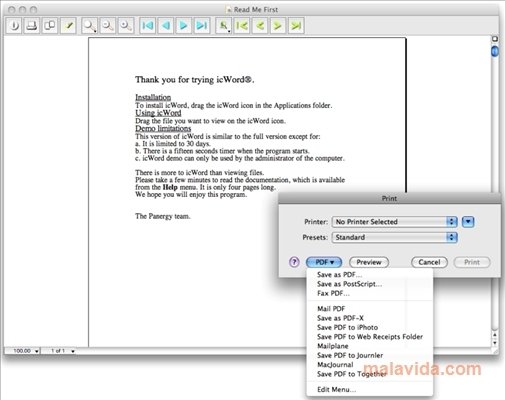Go to previous page with blue arrow
This screenshot has width=505, height=400.
165,25
